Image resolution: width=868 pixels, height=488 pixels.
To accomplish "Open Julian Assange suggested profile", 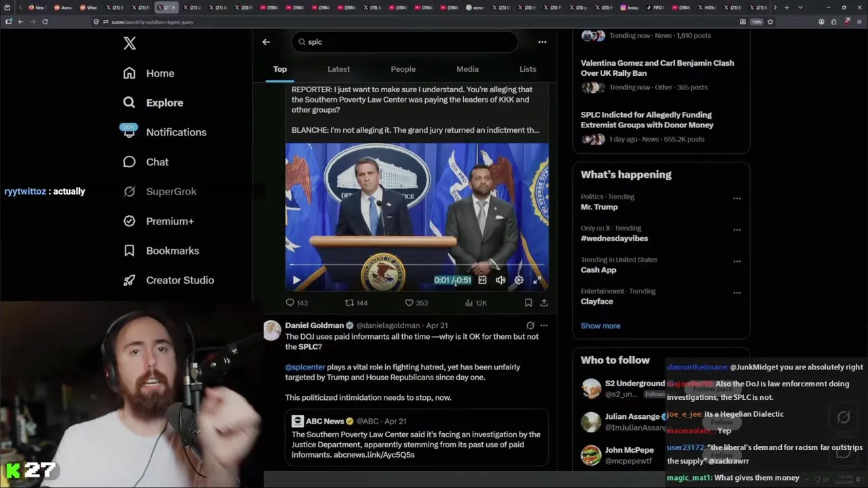I will pyautogui.click(x=632, y=416).
